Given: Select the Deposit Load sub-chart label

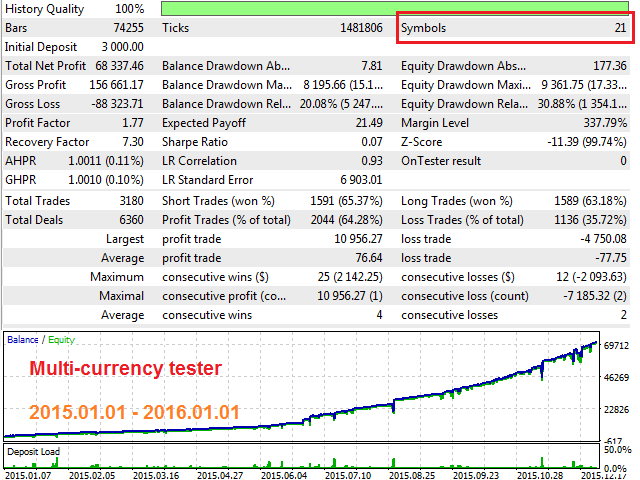Looking at the screenshot, I should pyautogui.click(x=37, y=451).
